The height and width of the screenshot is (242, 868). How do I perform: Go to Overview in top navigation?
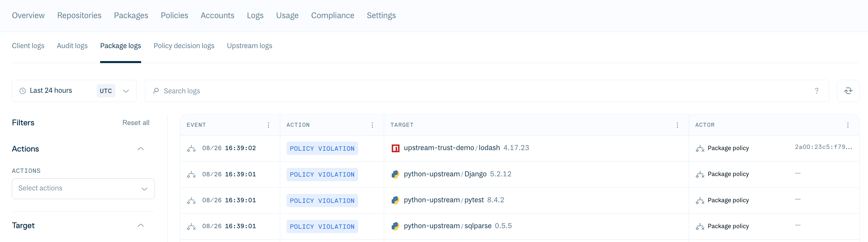pyautogui.click(x=28, y=16)
